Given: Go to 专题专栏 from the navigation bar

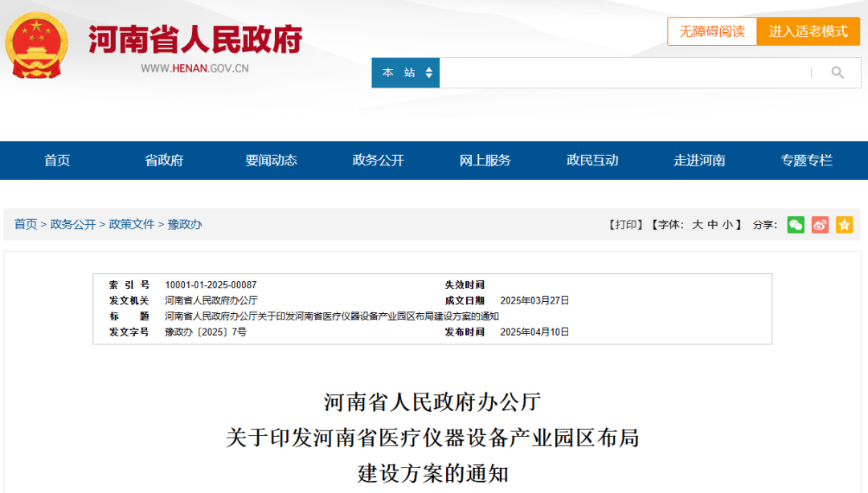Looking at the screenshot, I should [805, 160].
